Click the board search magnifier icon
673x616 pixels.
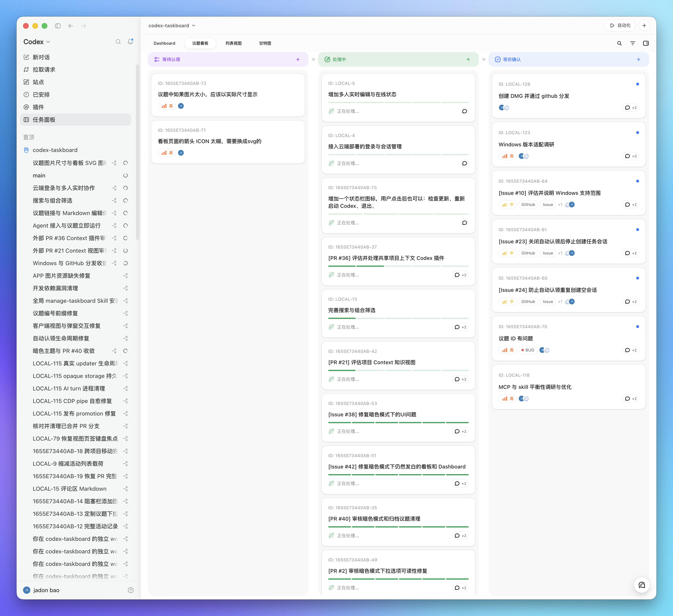(x=619, y=43)
